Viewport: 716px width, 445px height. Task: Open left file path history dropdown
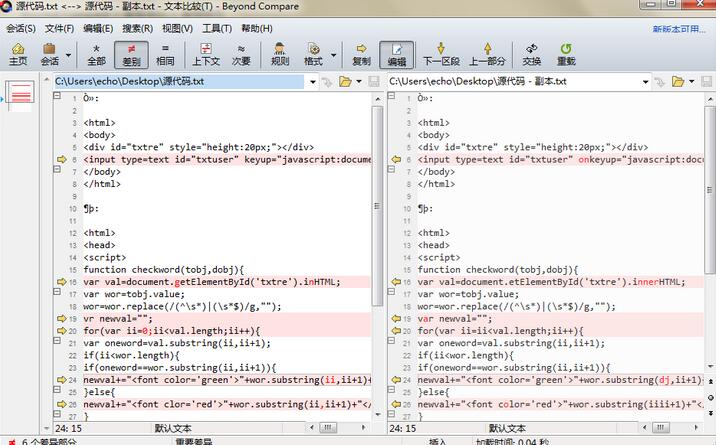coord(313,82)
